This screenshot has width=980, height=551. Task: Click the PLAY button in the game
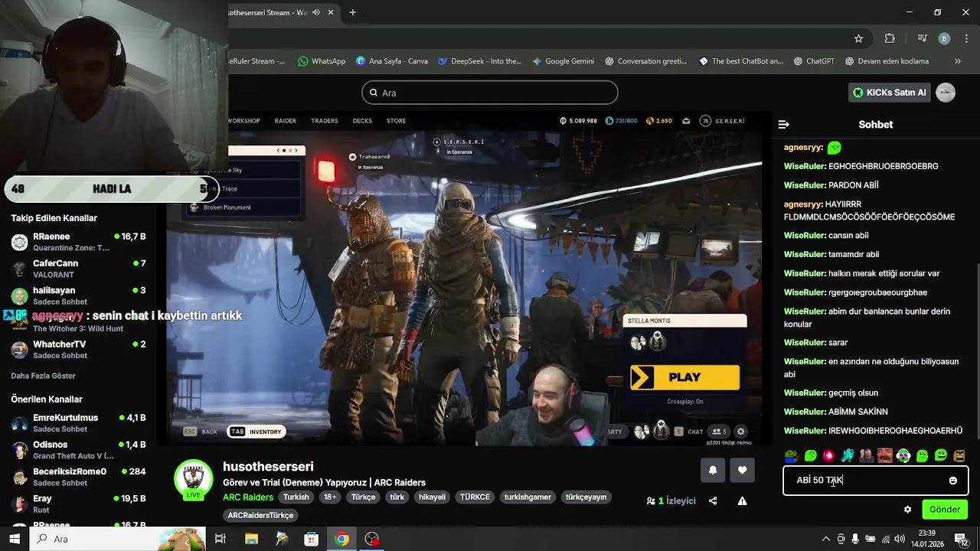click(x=685, y=377)
